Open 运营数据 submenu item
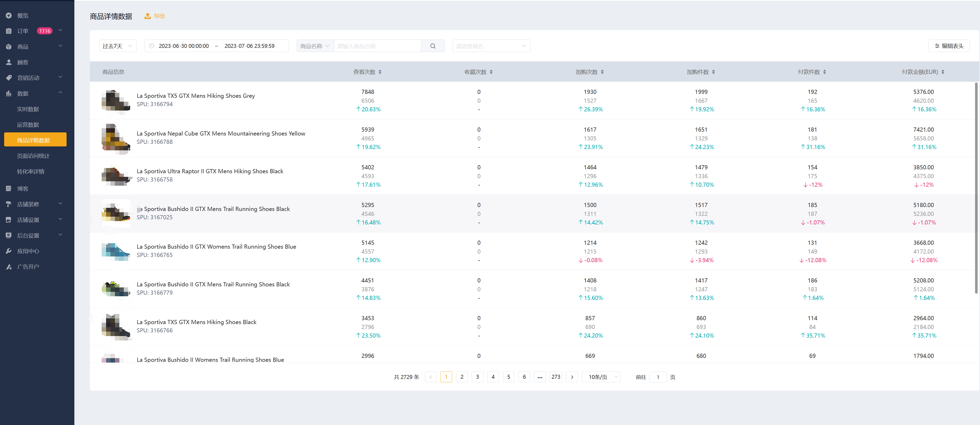 click(28, 125)
